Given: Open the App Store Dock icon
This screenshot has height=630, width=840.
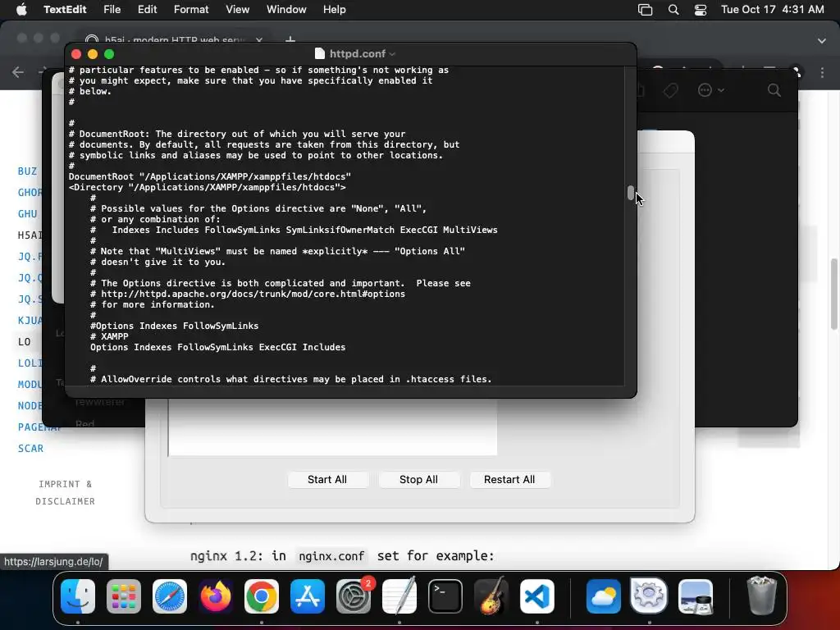Looking at the screenshot, I should point(308,596).
